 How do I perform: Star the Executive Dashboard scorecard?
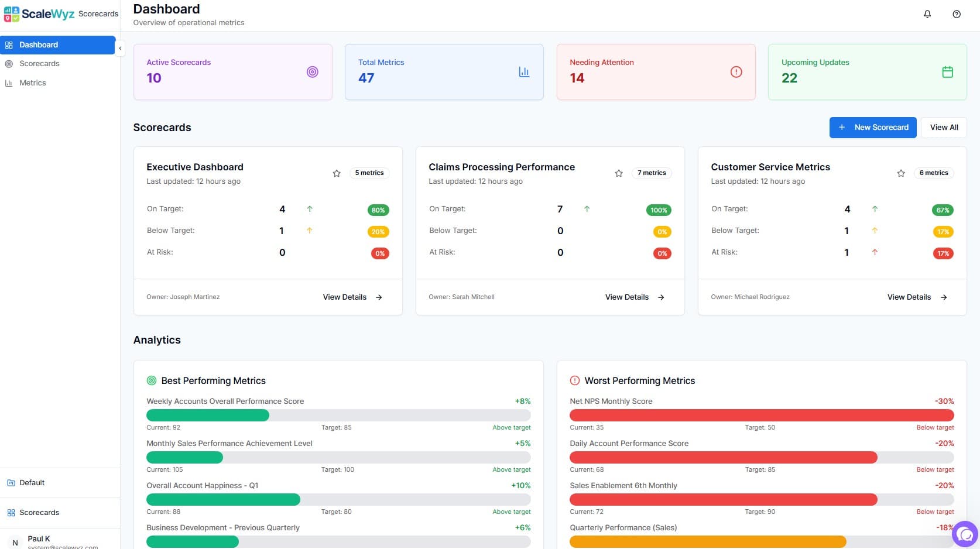[337, 173]
